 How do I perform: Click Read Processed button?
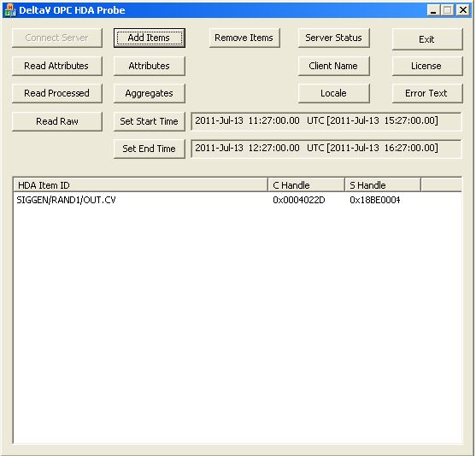(x=57, y=93)
